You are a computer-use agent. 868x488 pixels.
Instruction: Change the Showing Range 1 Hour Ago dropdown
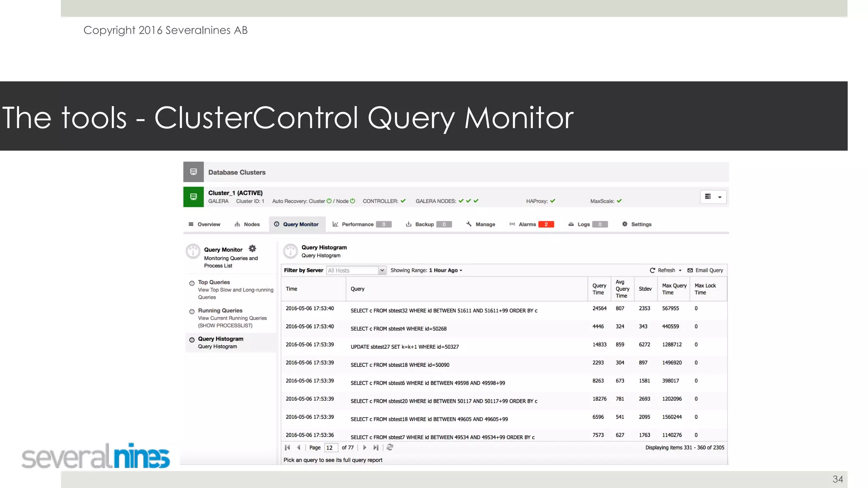point(445,270)
